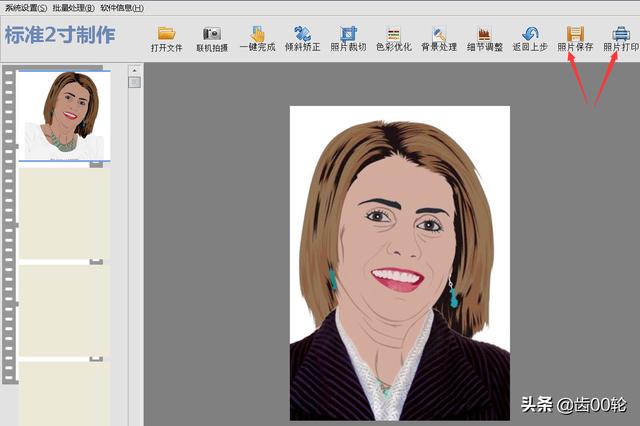640x426 pixels.
Task: Open the 软件信息 menu
Action: pyautogui.click(x=121, y=7)
